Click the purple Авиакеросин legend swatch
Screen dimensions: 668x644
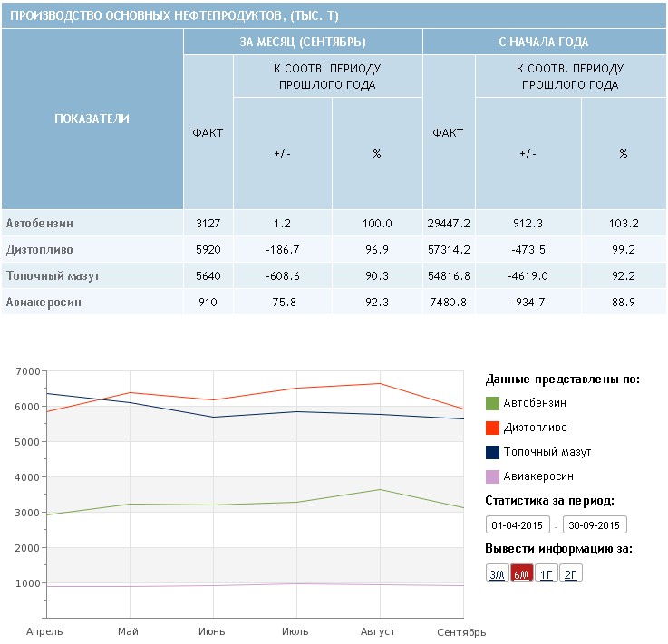click(x=492, y=476)
